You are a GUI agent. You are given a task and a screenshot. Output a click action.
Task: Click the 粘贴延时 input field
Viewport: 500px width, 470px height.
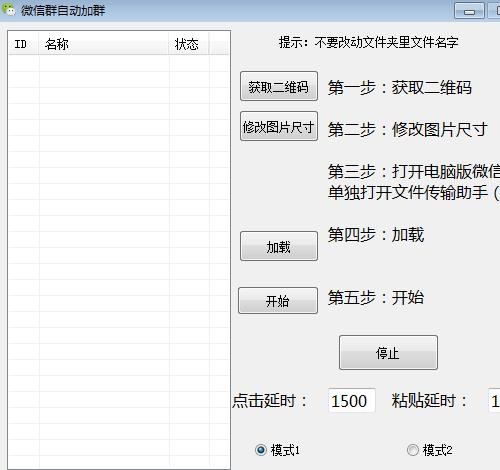(494, 400)
